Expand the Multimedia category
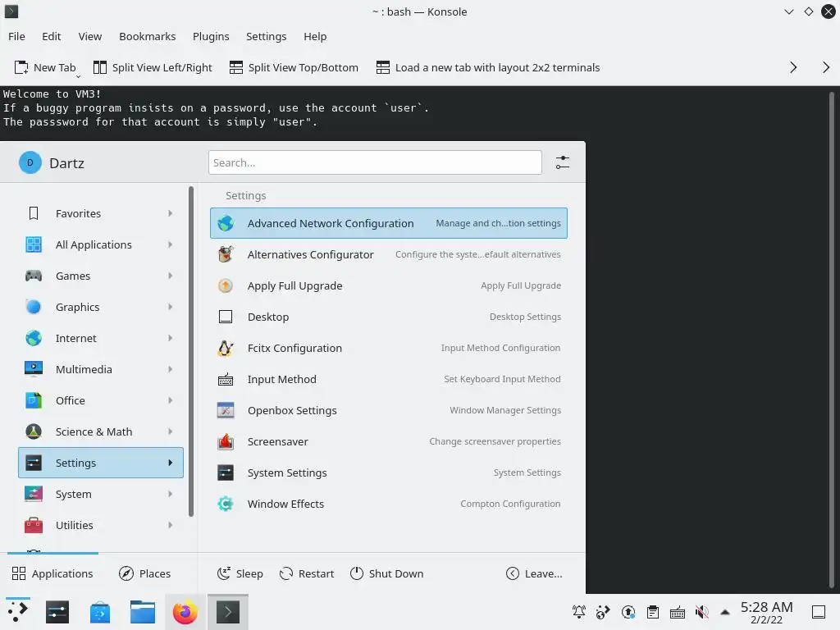The height and width of the screenshot is (630, 840). [x=101, y=369]
